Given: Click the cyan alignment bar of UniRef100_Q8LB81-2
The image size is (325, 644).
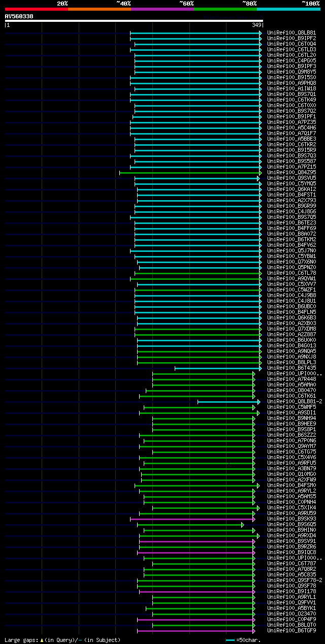Looking at the screenshot, I should point(229,402).
